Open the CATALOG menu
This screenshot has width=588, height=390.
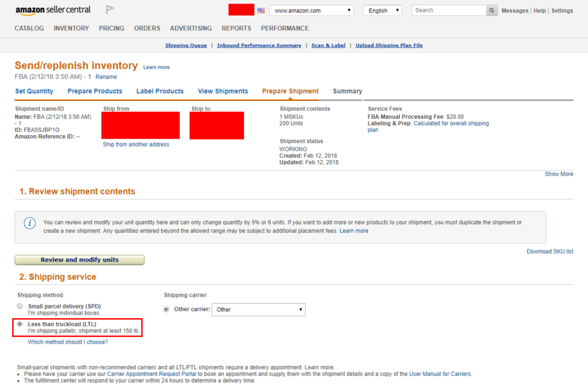[x=29, y=28]
